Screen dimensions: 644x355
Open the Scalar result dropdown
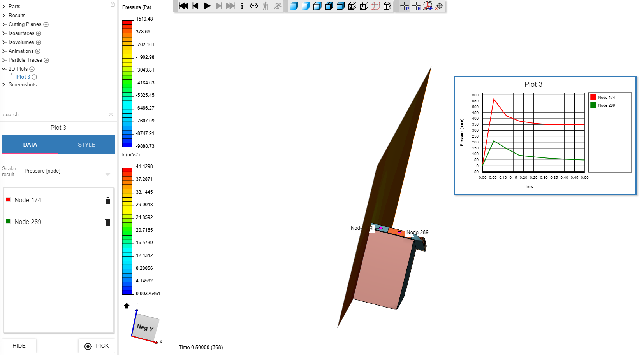tap(69, 171)
